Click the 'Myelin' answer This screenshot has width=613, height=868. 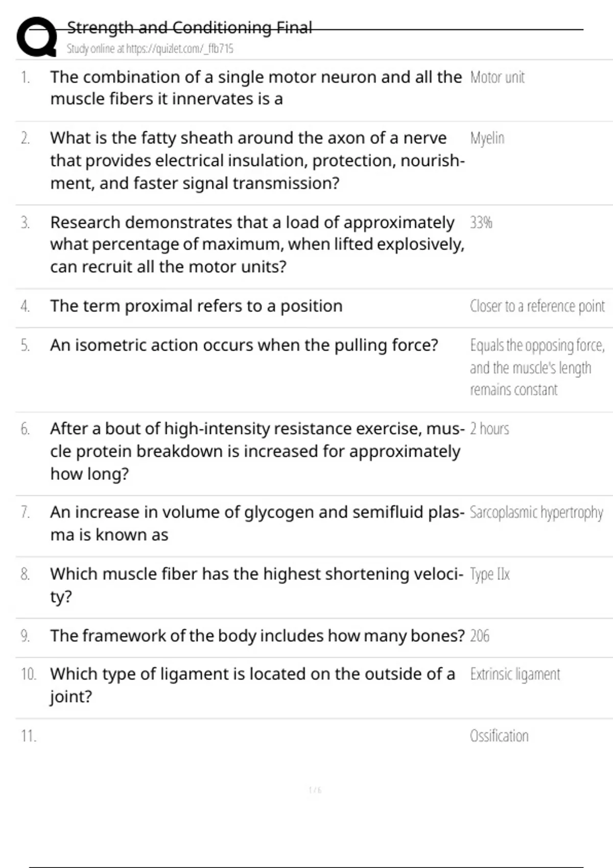pyautogui.click(x=487, y=138)
